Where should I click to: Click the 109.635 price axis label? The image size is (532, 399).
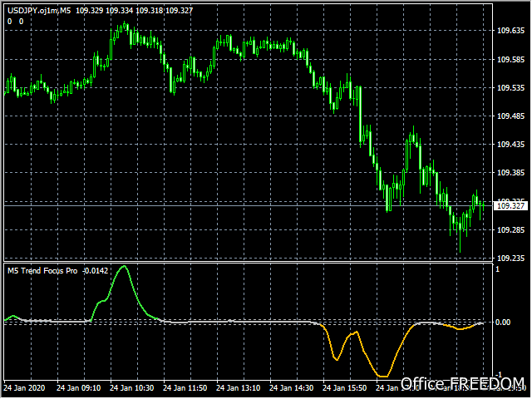click(x=510, y=31)
